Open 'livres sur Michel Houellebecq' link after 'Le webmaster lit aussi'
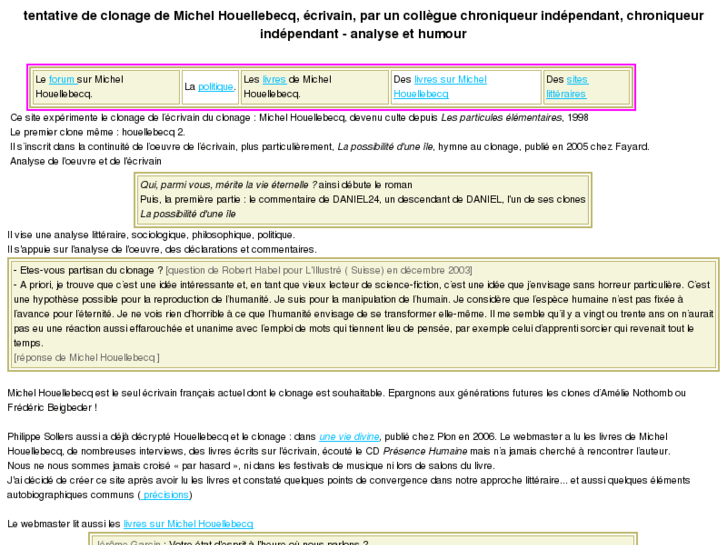Viewport: 727px width, 545px height. [188, 524]
